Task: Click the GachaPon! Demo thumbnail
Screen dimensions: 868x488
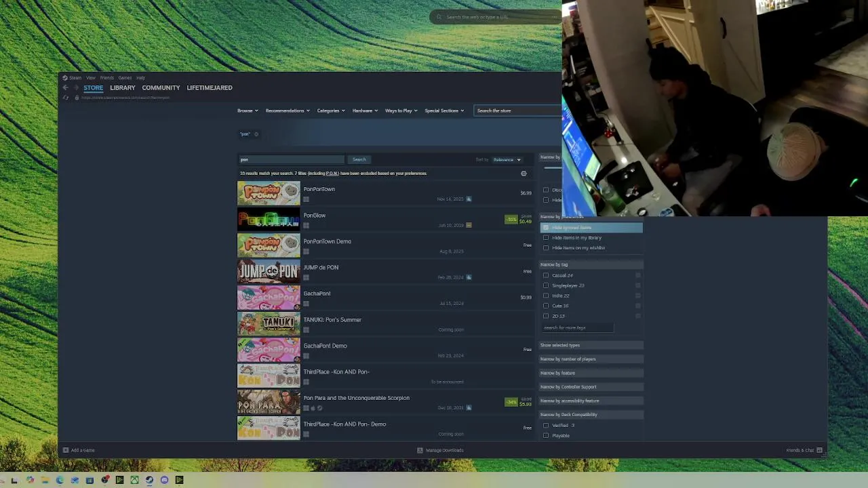Action: 269,350
